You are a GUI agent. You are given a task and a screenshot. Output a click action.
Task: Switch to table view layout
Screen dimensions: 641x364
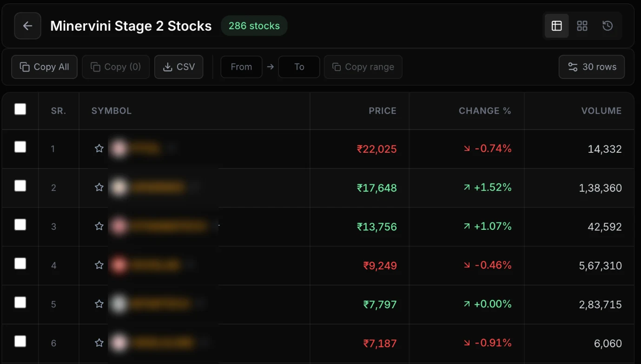[556, 26]
